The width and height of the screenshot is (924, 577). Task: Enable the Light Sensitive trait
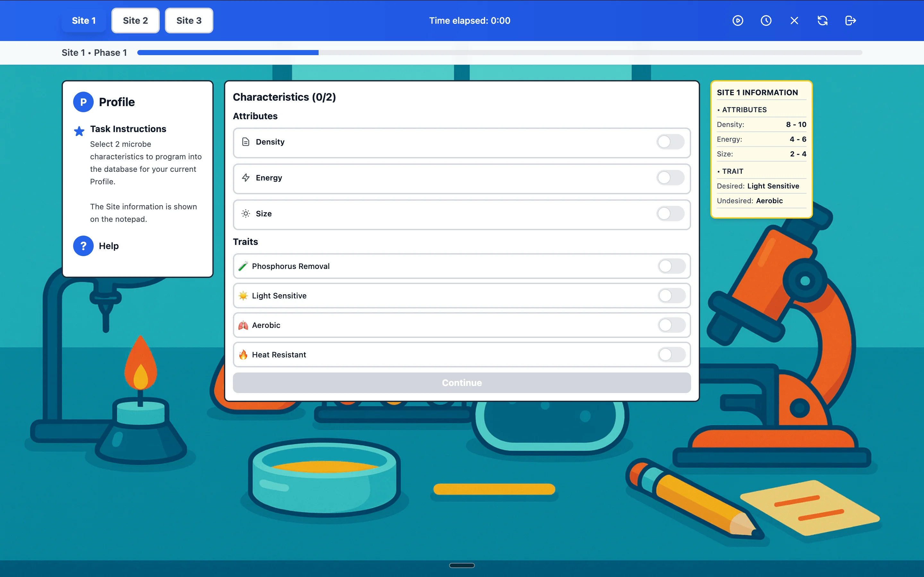tap(671, 296)
